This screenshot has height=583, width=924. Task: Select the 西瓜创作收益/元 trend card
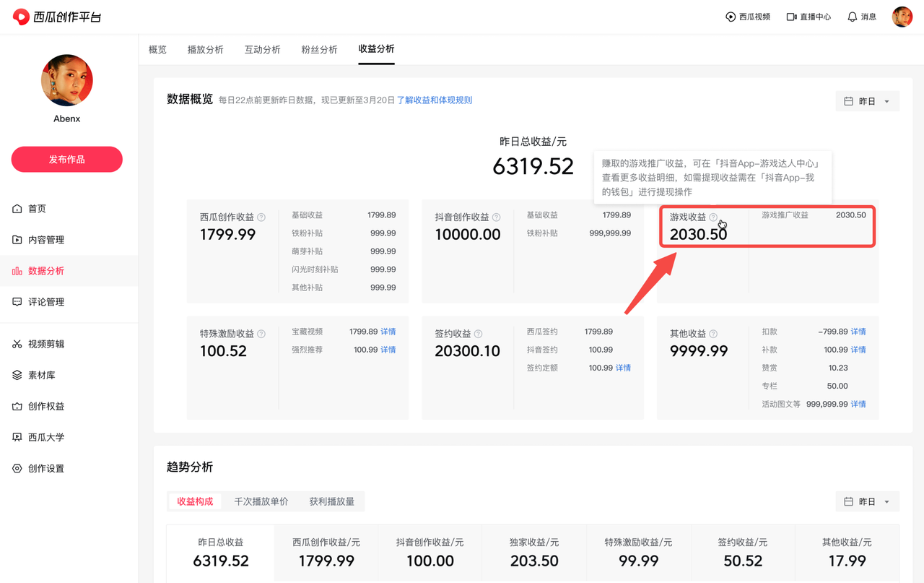tap(326, 553)
